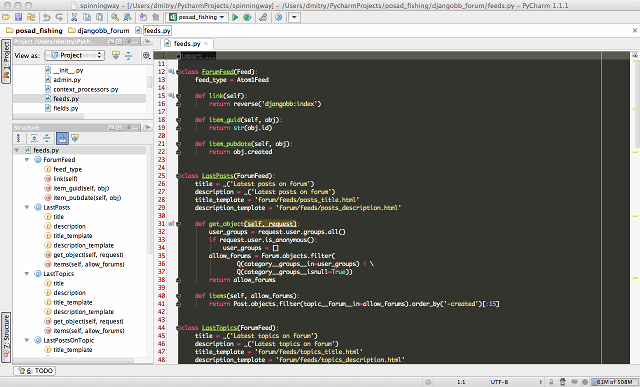Open Settings with the wrench toolbar icon
Screen dimensions: 640x387
point(263,17)
